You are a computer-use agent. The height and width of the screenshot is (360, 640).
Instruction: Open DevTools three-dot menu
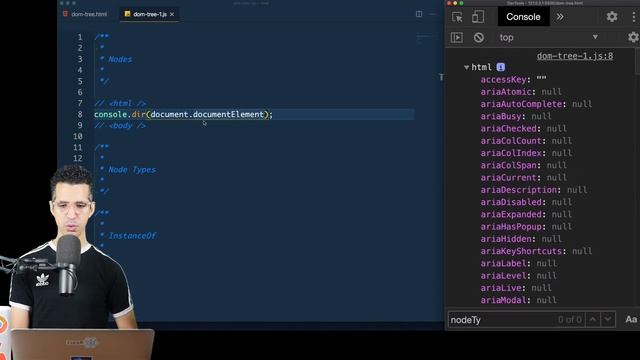tap(633, 17)
